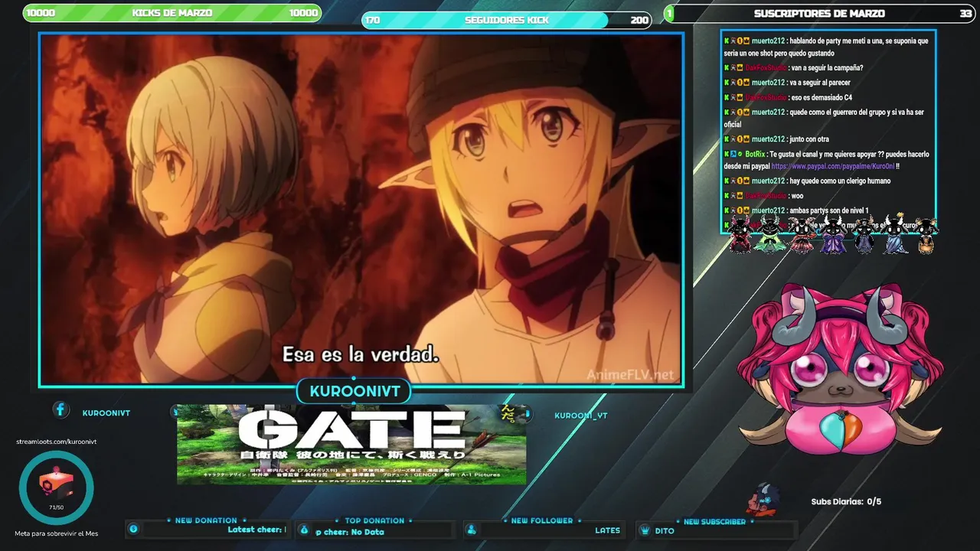Open the streamloots.com/kuroonivt link

tap(56, 442)
